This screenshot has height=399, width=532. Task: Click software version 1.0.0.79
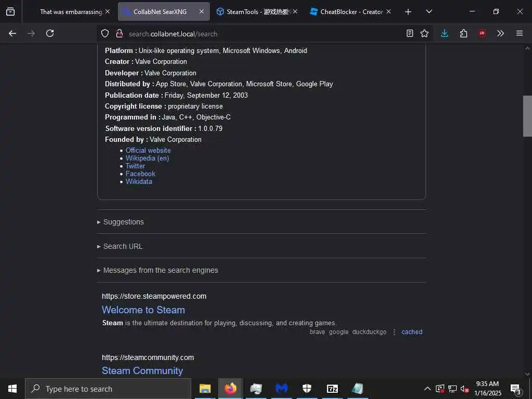[210, 129]
